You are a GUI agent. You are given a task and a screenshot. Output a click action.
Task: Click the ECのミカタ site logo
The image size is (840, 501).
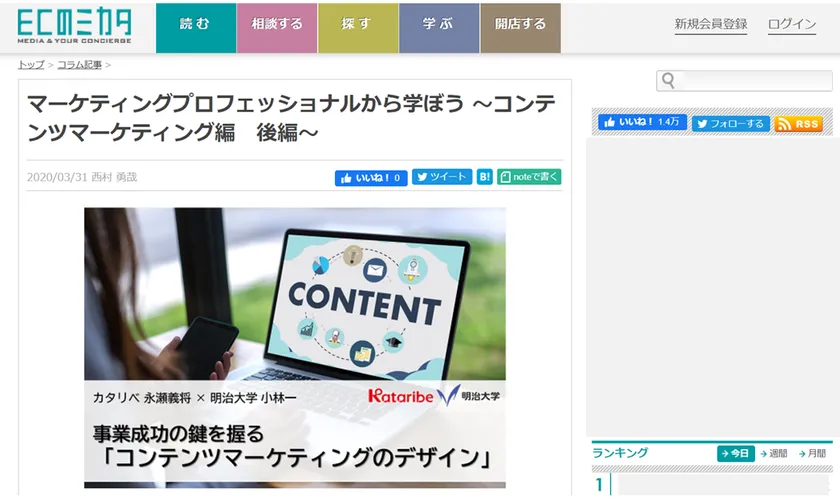tap(74, 26)
